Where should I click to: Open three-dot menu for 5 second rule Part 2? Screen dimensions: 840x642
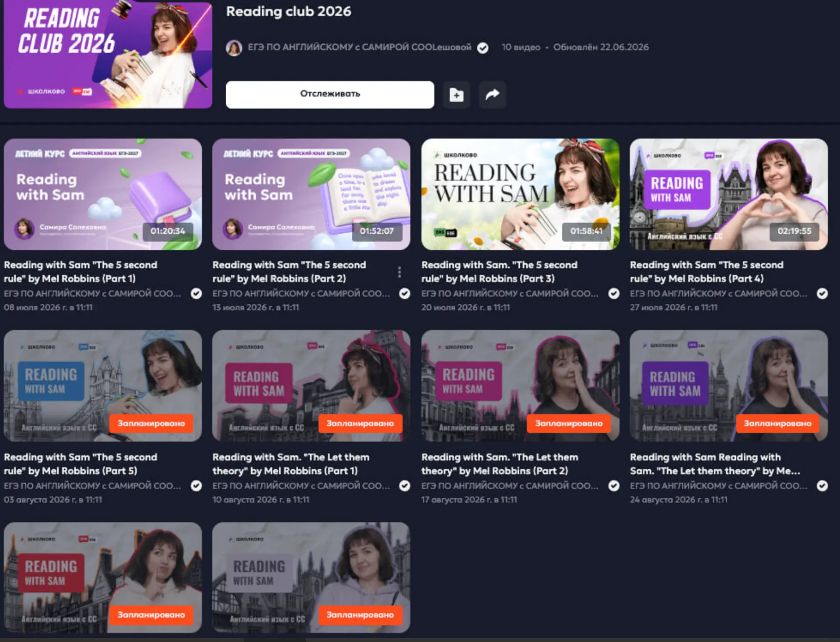(399, 272)
